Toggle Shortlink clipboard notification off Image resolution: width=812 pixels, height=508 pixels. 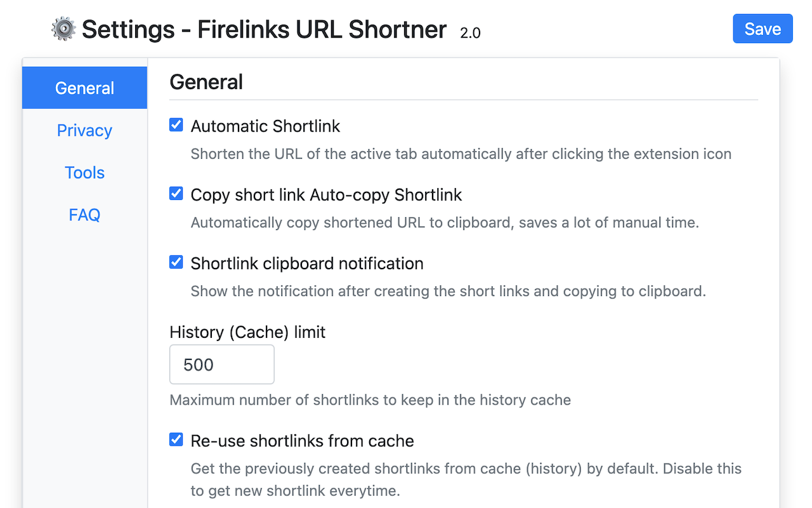(176, 262)
